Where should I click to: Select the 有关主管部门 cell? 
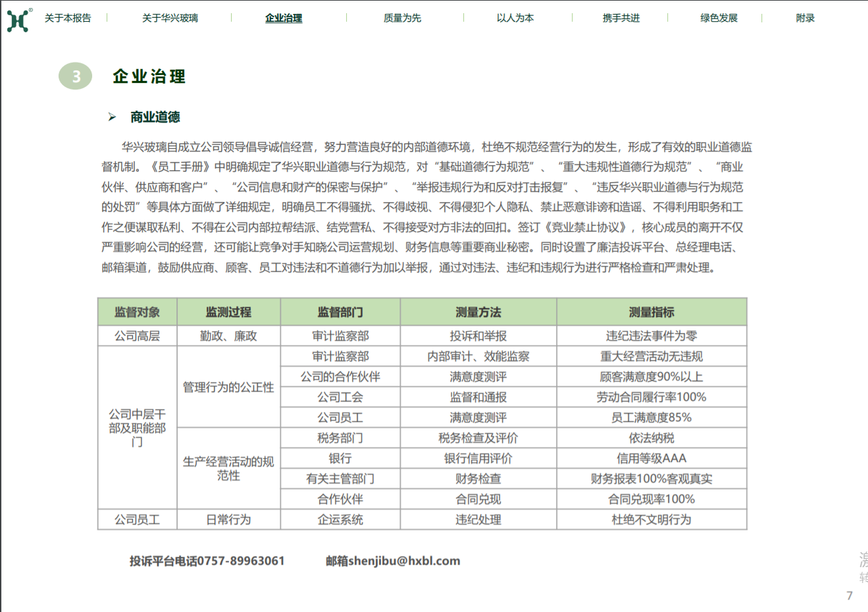tap(340, 478)
